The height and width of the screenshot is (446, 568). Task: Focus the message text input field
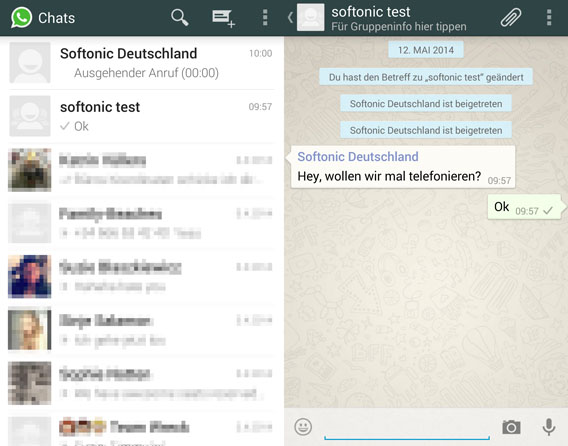407,428
